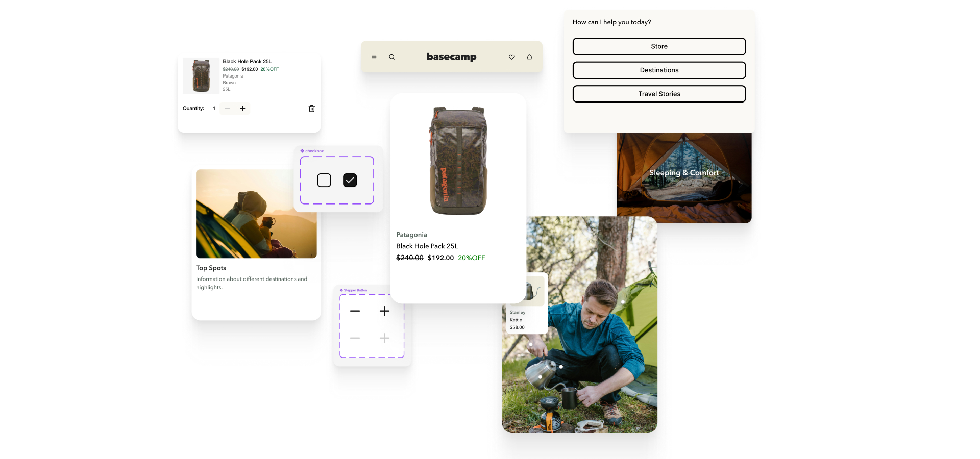This screenshot has height=459, width=980.
Task: Click the 'Patagonia' brand label on product card
Action: pyautogui.click(x=411, y=235)
